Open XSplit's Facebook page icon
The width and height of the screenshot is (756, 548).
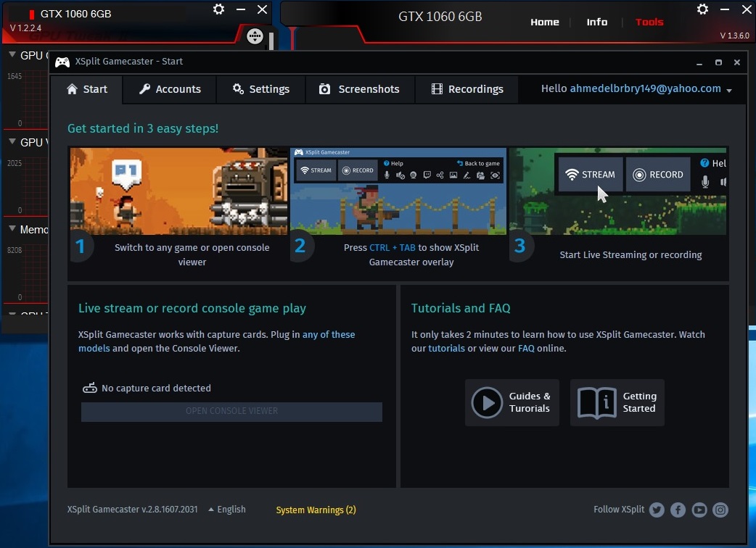click(x=678, y=510)
